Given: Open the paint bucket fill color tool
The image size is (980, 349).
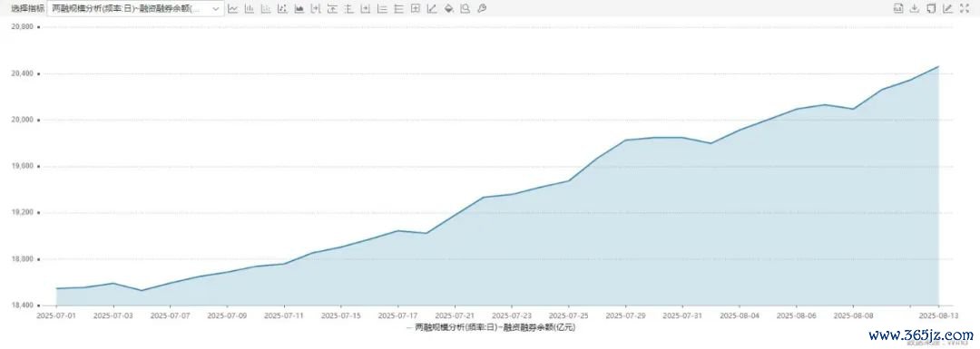Looking at the screenshot, I should [x=449, y=9].
